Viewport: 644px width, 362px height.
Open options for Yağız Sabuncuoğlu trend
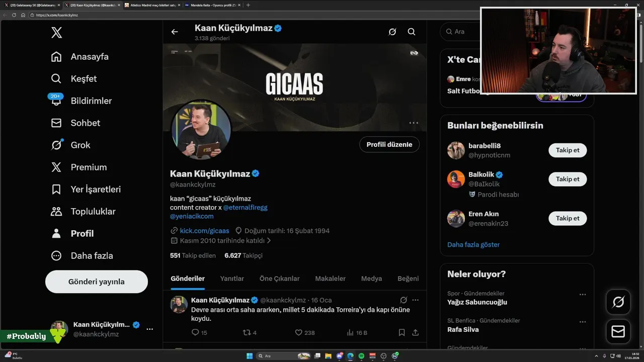click(583, 295)
